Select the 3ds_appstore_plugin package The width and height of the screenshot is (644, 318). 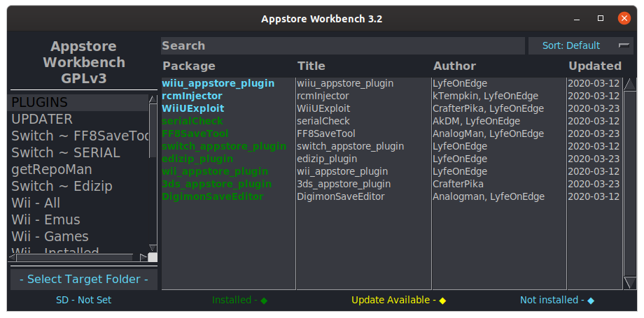[216, 184]
